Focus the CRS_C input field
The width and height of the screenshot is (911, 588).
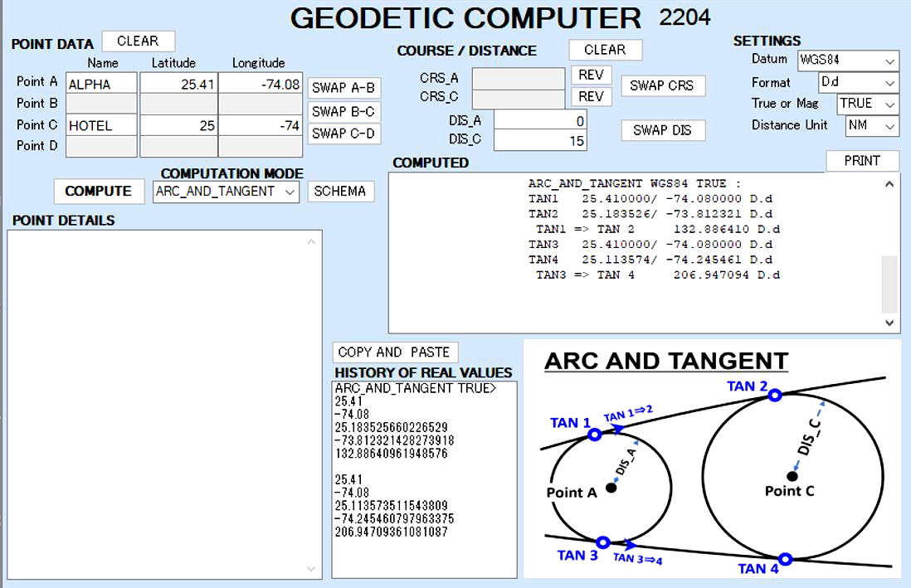click(519, 99)
